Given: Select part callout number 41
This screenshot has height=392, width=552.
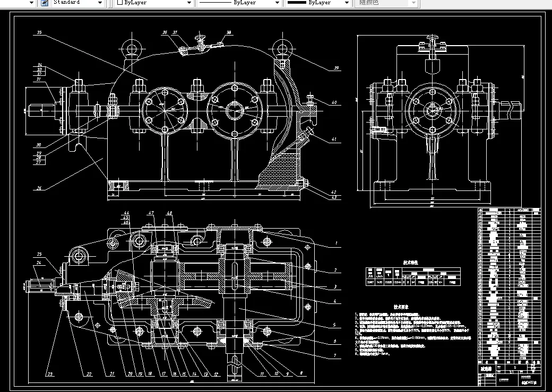Looking at the screenshot, I should (x=334, y=140).
